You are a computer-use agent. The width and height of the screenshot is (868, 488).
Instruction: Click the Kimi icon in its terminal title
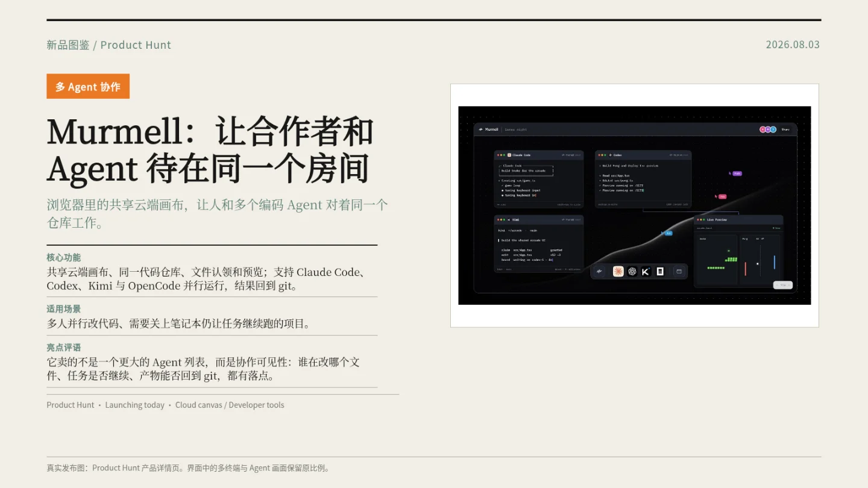[509, 220]
